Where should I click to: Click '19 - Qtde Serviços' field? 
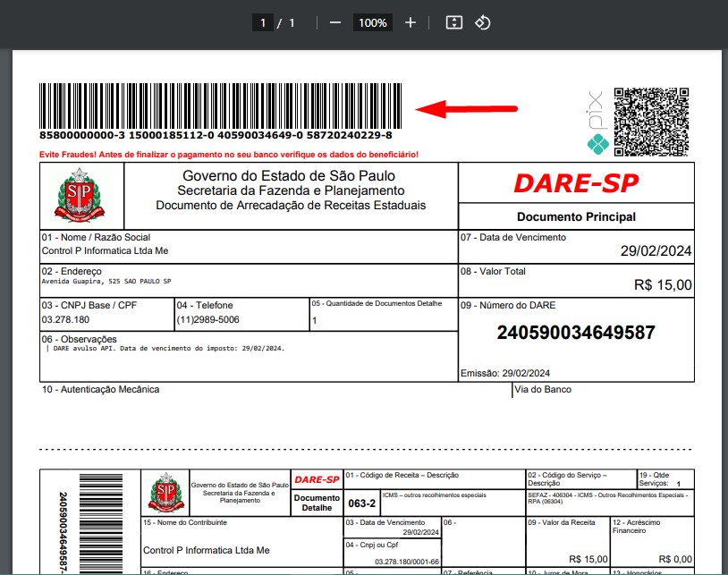665,479
